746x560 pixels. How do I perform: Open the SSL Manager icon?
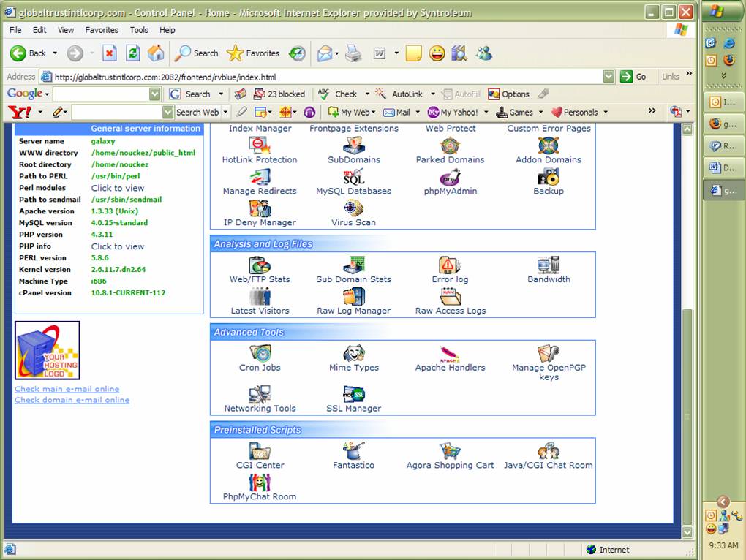click(x=354, y=396)
